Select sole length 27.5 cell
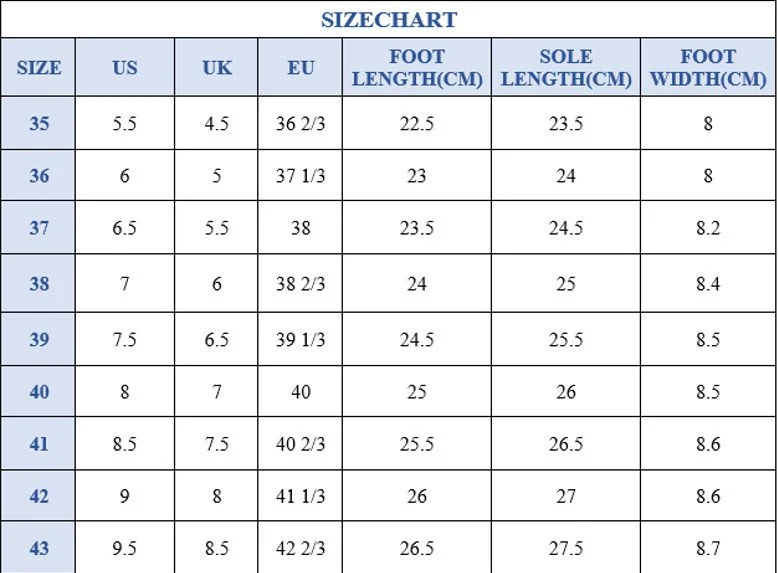Image resolution: width=778 pixels, height=573 pixels. tap(566, 548)
